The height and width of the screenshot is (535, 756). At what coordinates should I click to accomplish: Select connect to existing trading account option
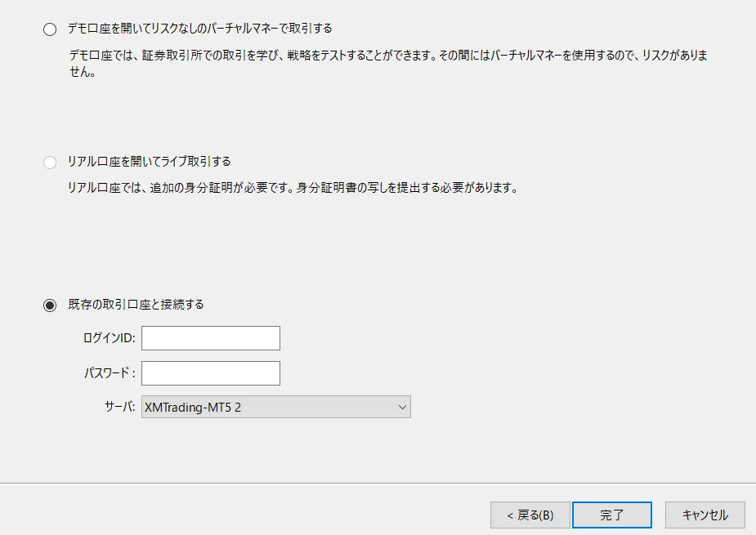[x=48, y=303]
